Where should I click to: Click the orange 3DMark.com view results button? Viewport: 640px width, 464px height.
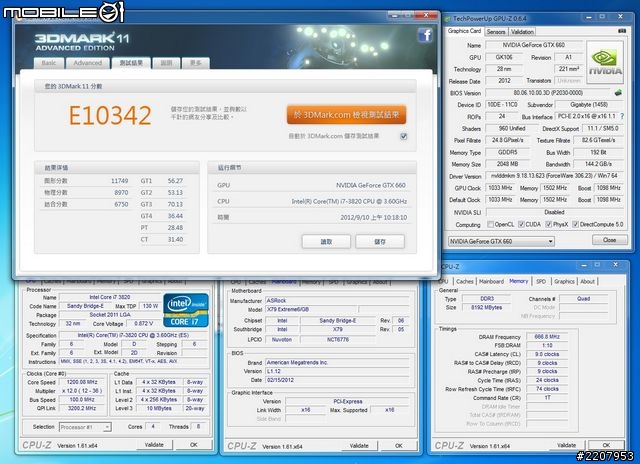click(346, 115)
